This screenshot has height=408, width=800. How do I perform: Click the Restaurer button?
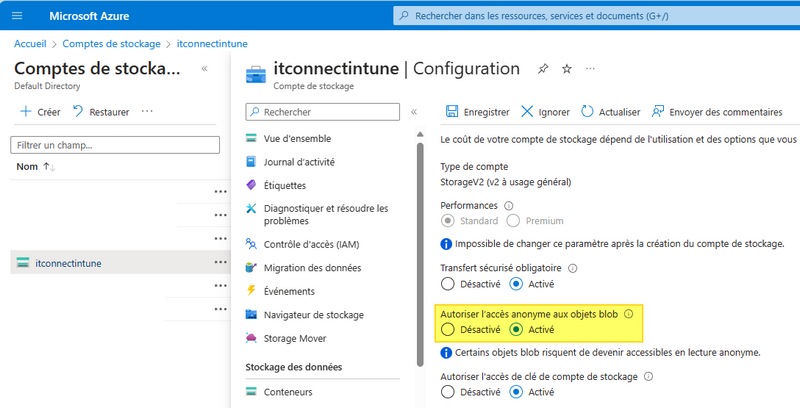point(101,112)
